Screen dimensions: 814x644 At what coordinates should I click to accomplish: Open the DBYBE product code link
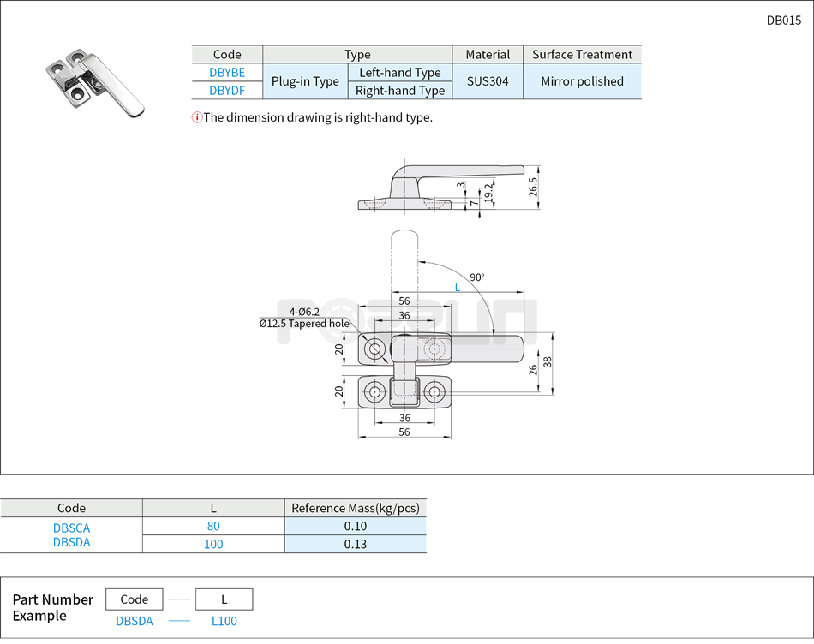226,73
